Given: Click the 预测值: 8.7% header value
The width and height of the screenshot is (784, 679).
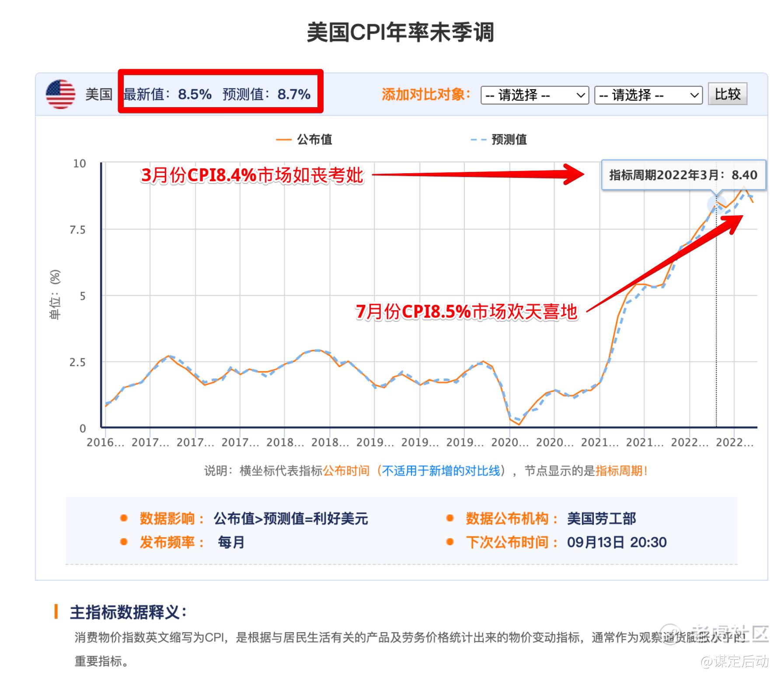Looking at the screenshot, I should point(267,94).
